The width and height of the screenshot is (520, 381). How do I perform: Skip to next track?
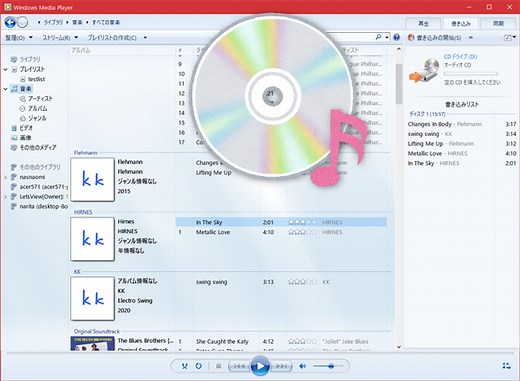coord(281,366)
